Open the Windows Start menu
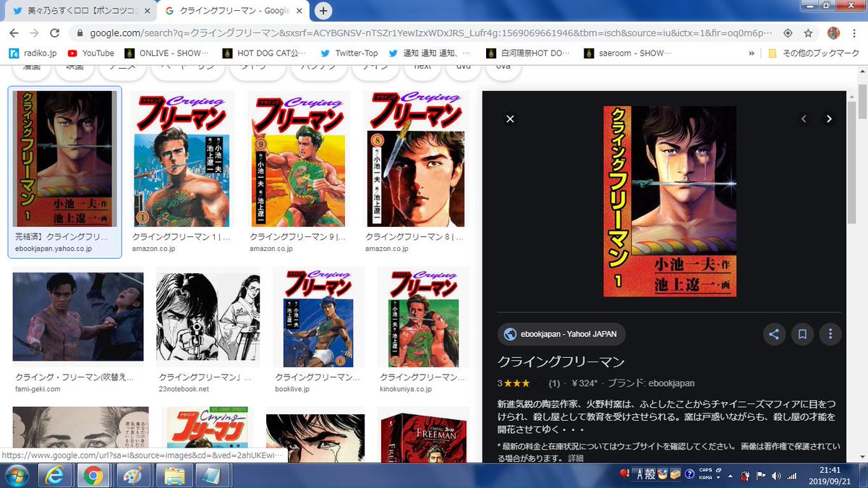868x488 pixels. coord(16,475)
